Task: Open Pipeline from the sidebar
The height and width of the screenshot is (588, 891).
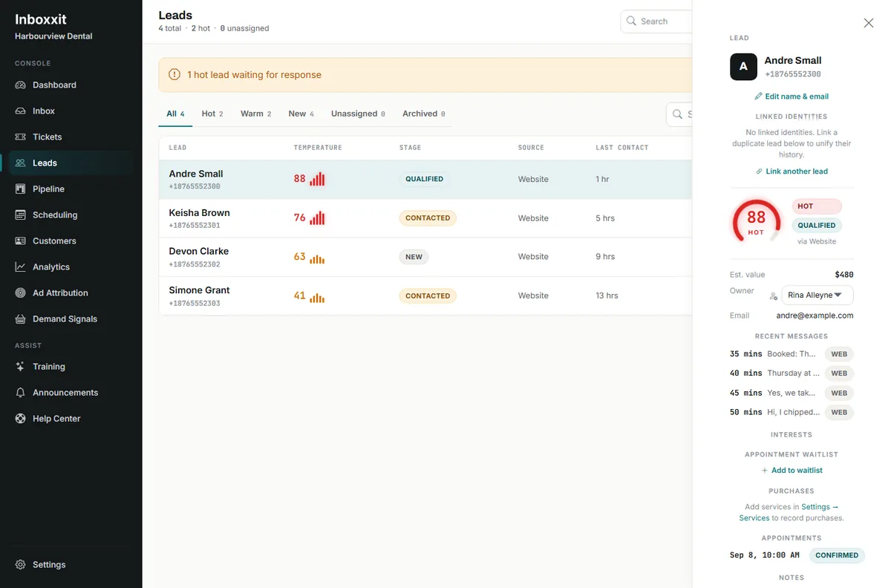Action: 71,189
